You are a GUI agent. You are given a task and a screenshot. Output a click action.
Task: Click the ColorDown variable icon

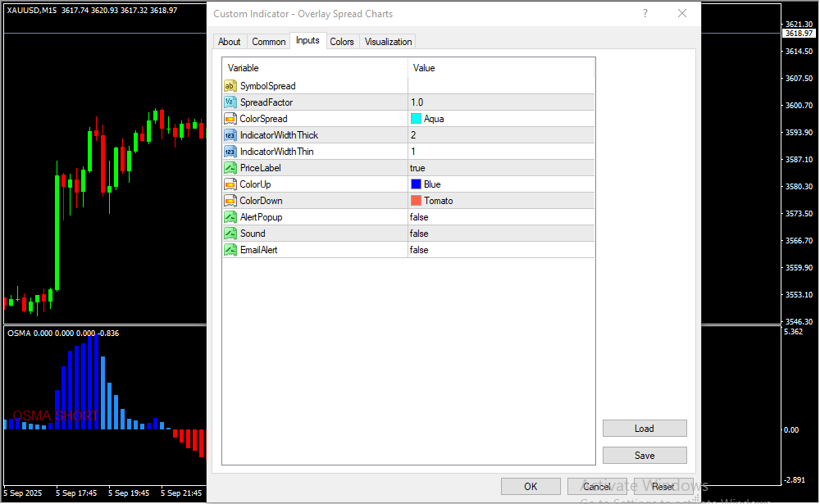230,201
